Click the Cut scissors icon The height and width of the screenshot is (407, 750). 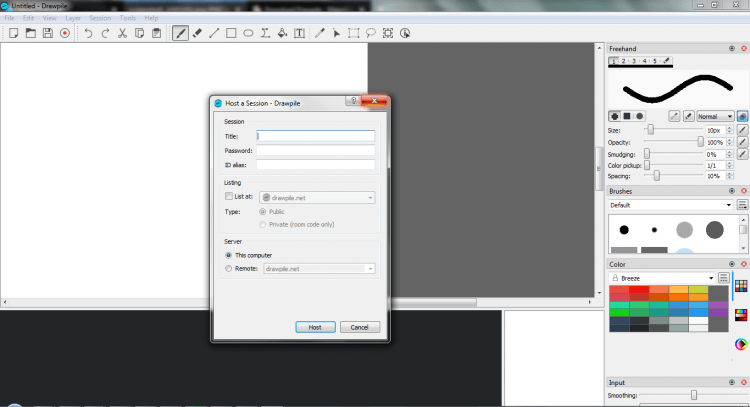pyautogui.click(x=122, y=33)
